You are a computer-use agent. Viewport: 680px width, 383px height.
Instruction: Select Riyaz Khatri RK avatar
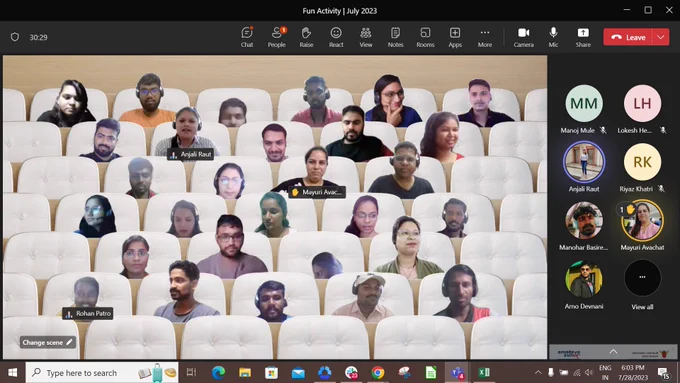point(642,162)
